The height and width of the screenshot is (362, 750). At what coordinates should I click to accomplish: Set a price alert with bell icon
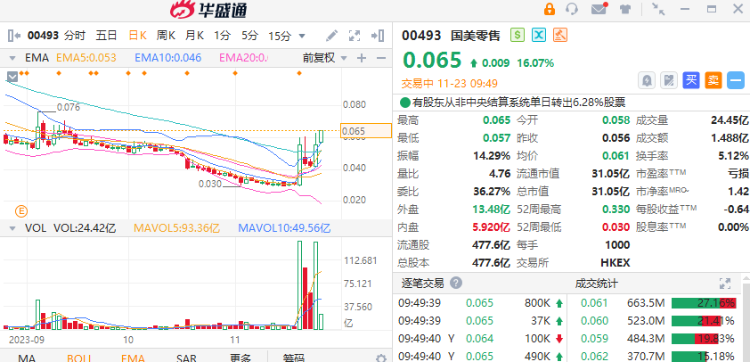[647, 80]
